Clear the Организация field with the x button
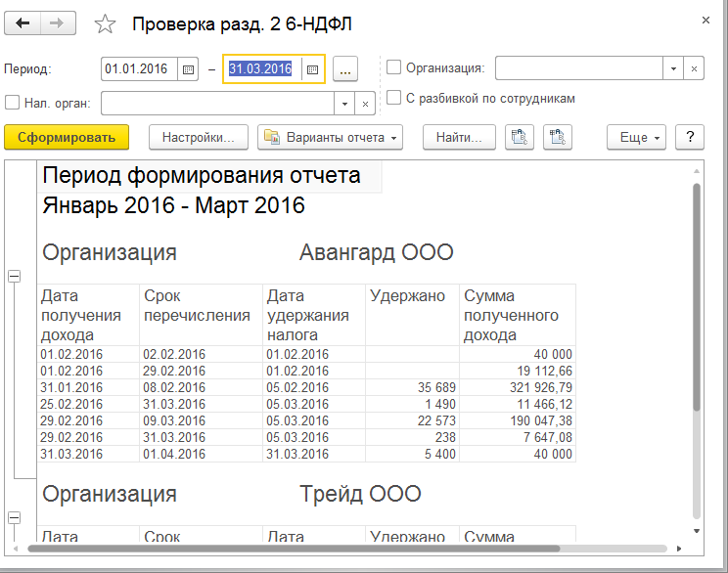The width and height of the screenshot is (728, 573). 694,68
